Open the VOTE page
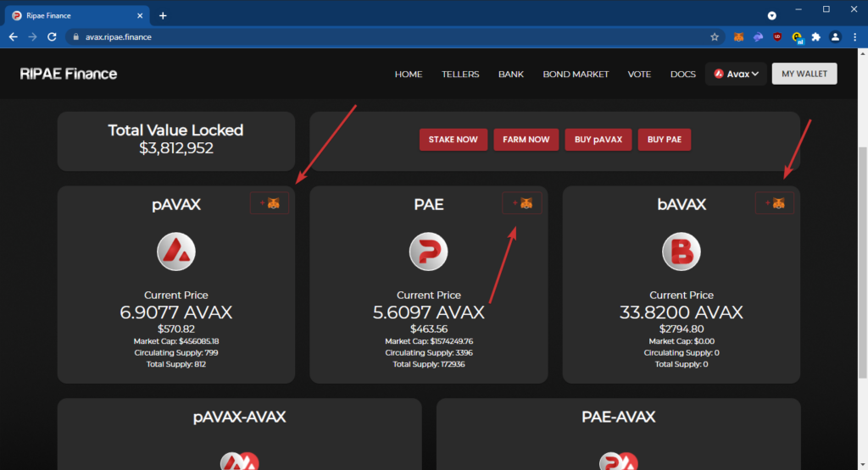The image size is (868, 470). [x=639, y=74]
